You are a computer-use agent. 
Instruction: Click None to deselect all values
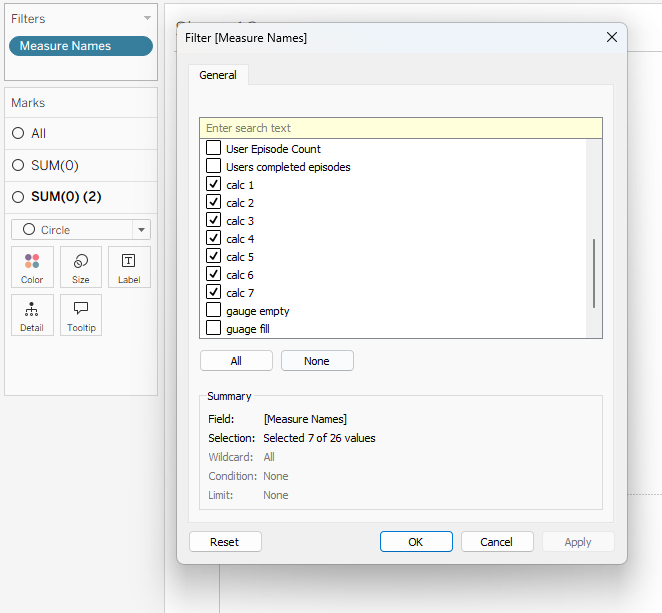tap(317, 361)
